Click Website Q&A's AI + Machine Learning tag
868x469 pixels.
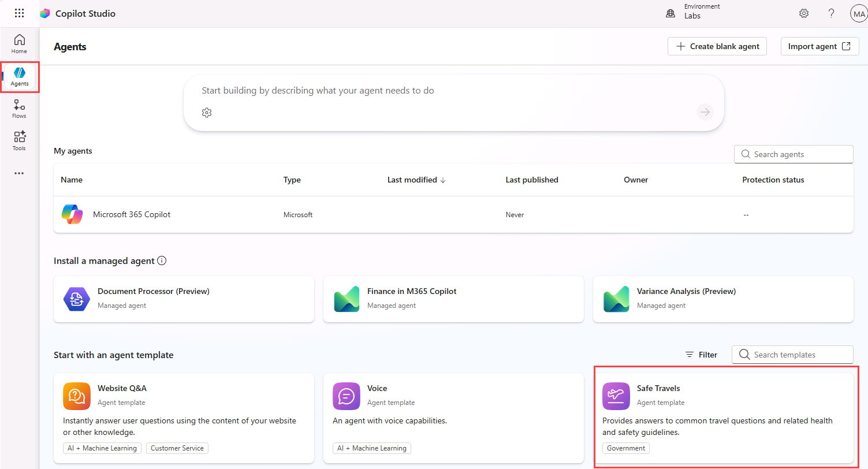[x=102, y=448]
